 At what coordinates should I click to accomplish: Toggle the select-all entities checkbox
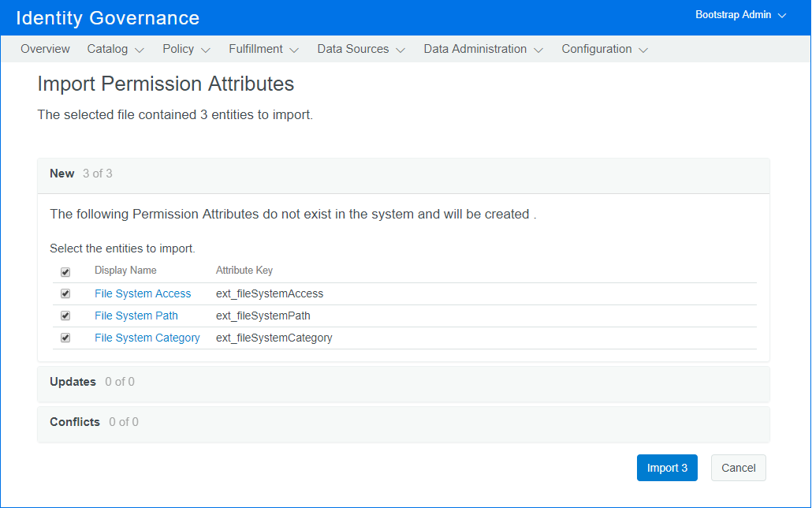pos(65,272)
